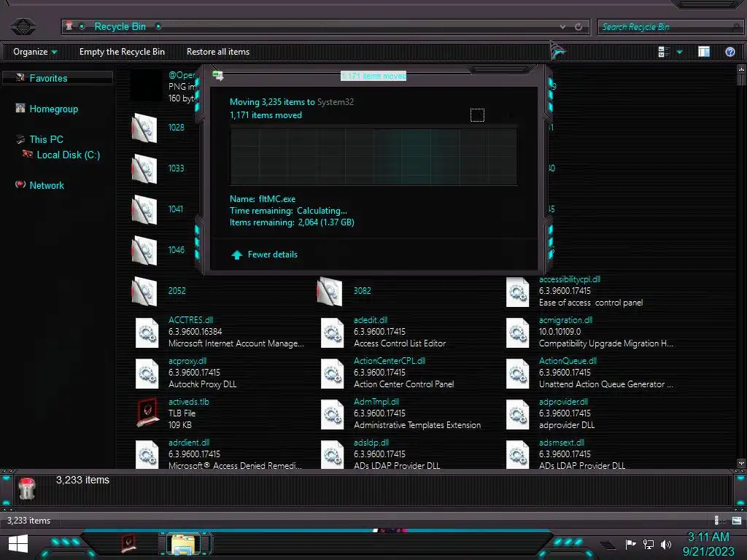Click the adrclient.dll file name

[x=189, y=443]
